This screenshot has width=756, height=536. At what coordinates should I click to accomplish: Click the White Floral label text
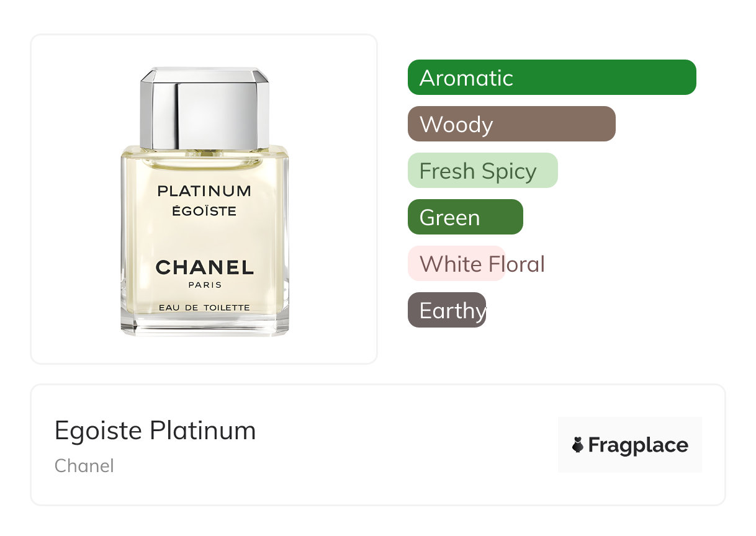[x=482, y=264]
